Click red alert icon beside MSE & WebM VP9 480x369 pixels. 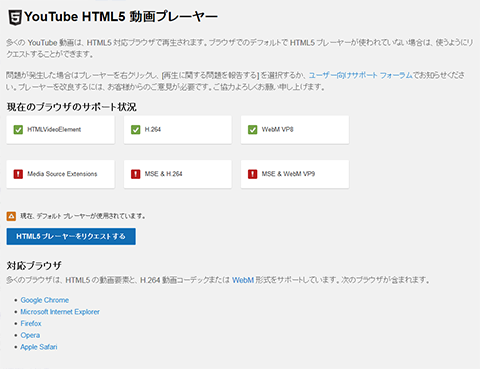click(x=252, y=174)
